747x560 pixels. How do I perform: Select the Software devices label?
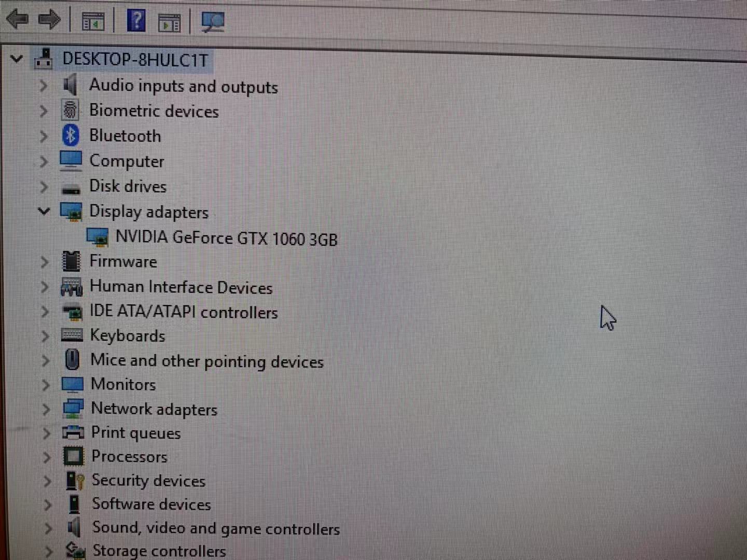[x=151, y=504]
